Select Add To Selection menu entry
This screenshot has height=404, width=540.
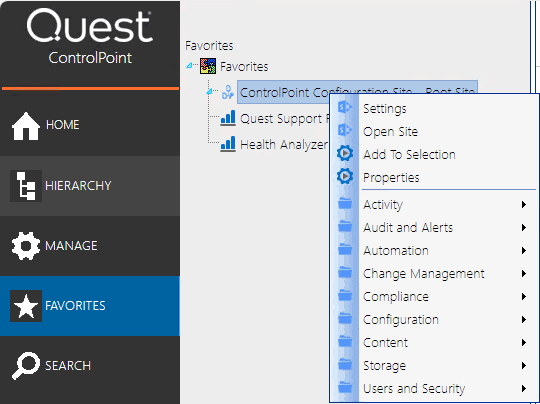[x=434, y=155]
